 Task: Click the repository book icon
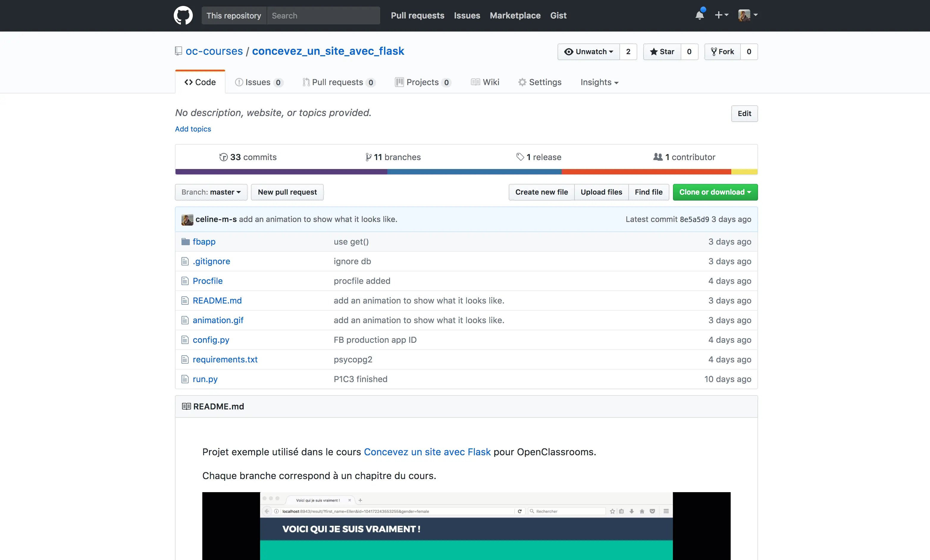click(x=179, y=51)
